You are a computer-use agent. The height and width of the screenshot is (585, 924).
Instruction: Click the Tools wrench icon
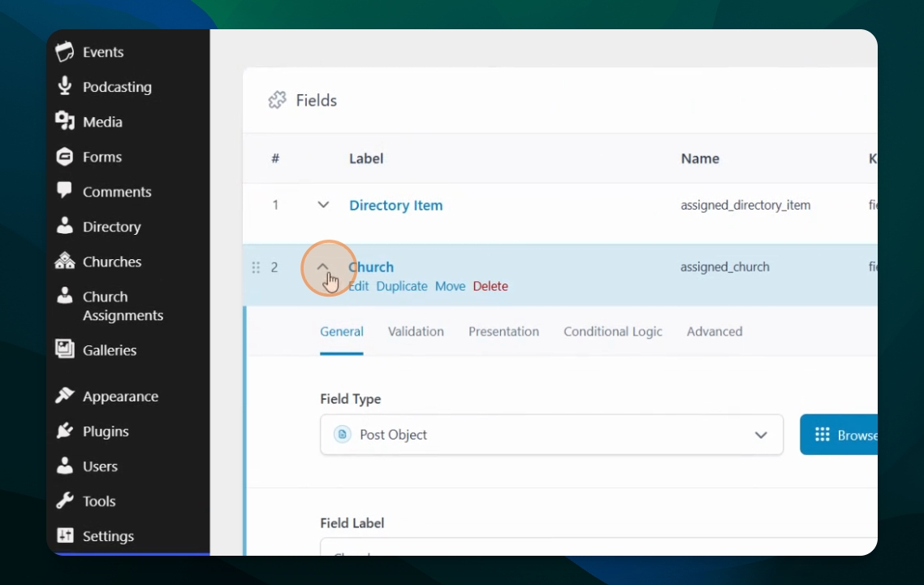pos(65,500)
